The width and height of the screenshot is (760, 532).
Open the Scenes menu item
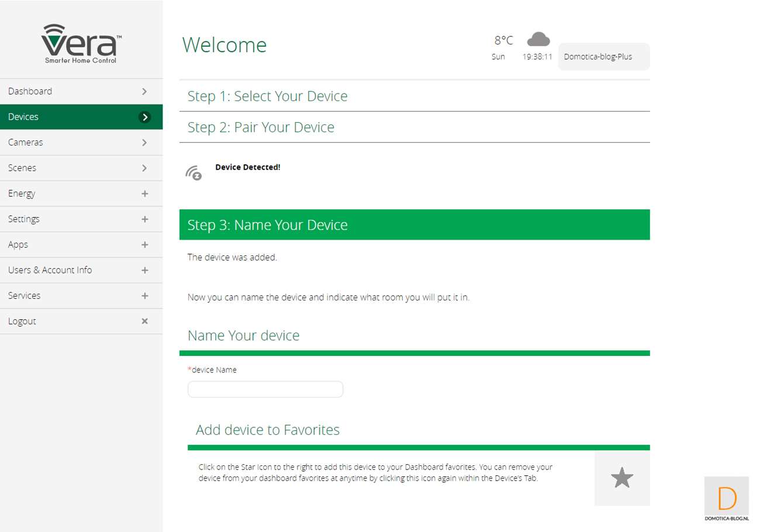click(22, 168)
